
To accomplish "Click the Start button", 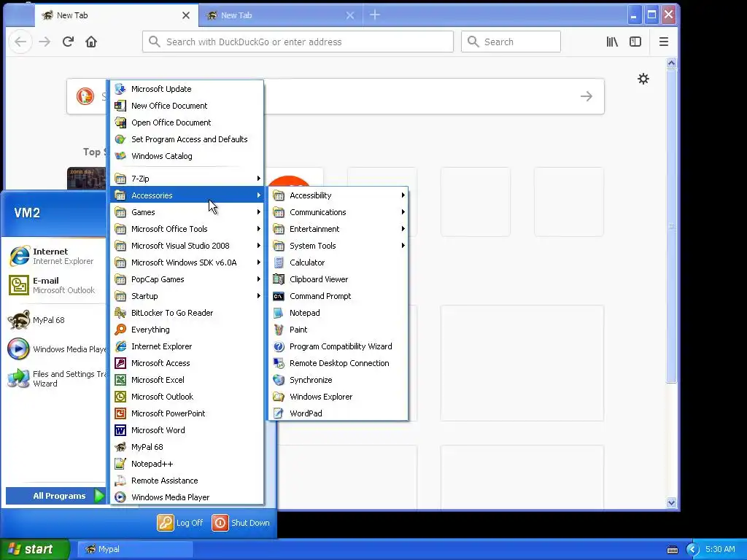I will [34, 549].
